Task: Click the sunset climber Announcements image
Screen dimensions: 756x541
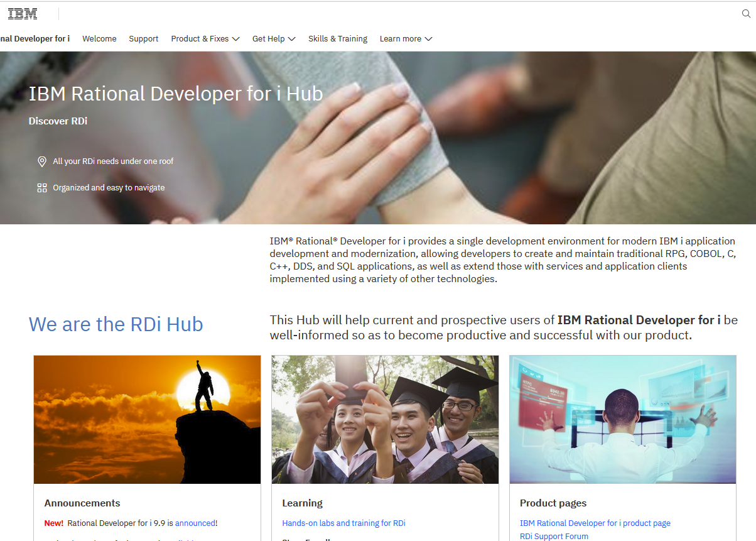Action: pos(147,420)
